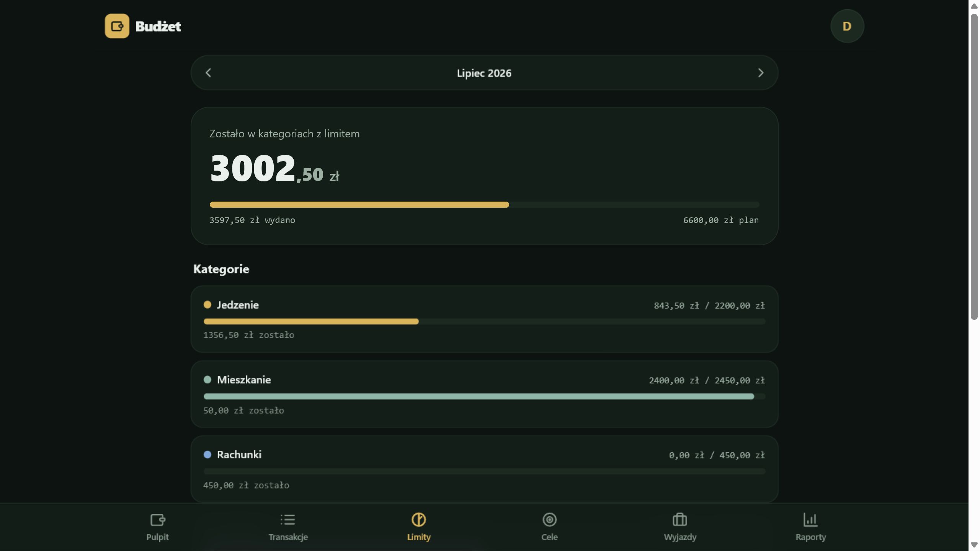This screenshot has width=980, height=551.
Task: Open the Pulpit dashboard icon
Action: (x=157, y=520)
